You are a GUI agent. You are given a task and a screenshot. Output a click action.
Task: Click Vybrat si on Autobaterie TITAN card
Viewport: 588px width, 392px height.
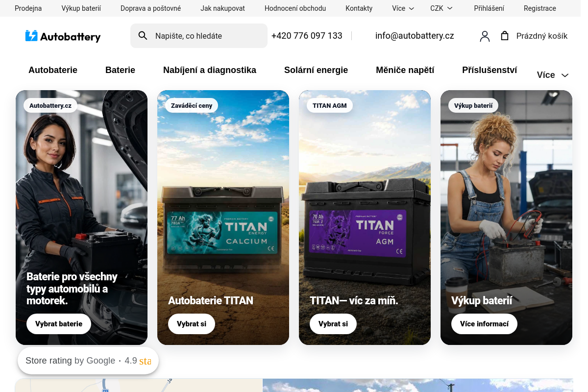click(x=192, y=324)
